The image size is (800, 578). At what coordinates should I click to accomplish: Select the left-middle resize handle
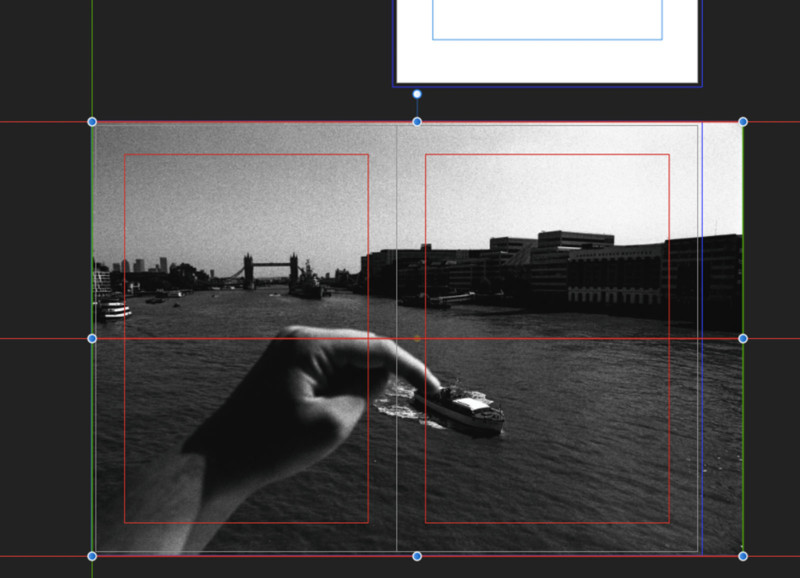point(92,339)
